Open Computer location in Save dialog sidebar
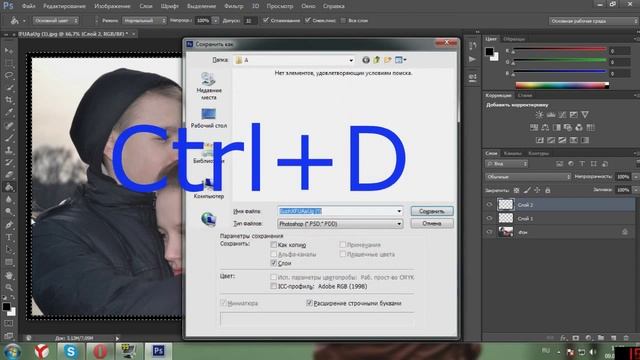The width and height of the screenshot is (640, 360). [x=209, y=189]
